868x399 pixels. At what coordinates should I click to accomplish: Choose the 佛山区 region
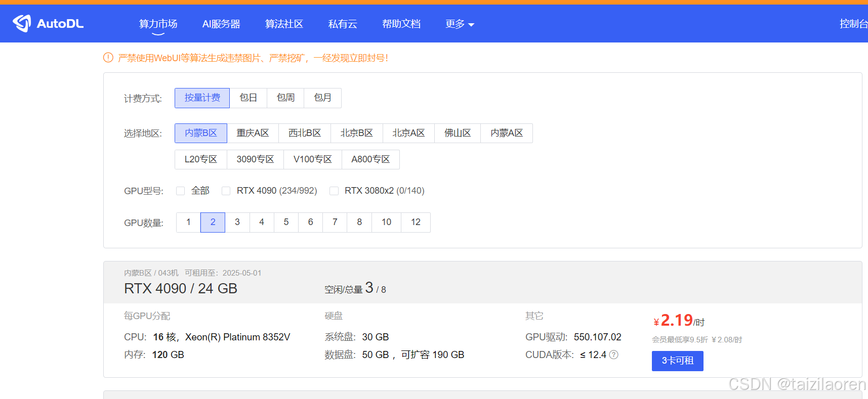click(x=458, y=133)
